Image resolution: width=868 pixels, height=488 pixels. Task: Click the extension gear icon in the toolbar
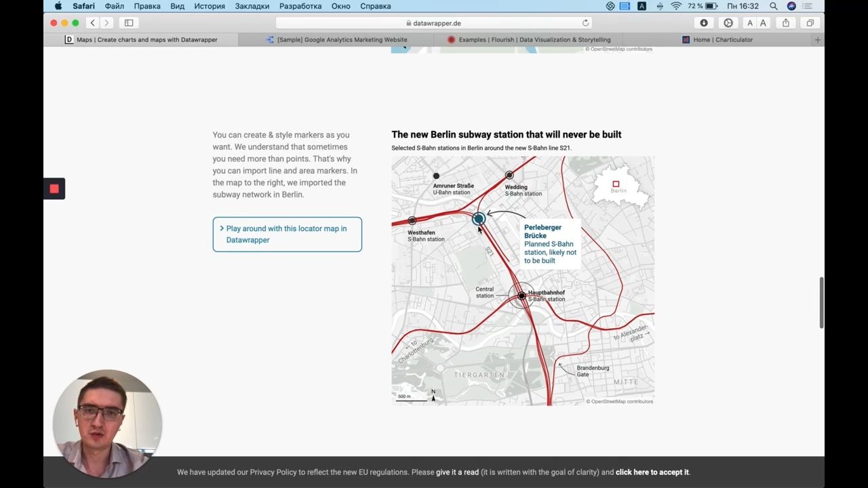click(728, 23)
